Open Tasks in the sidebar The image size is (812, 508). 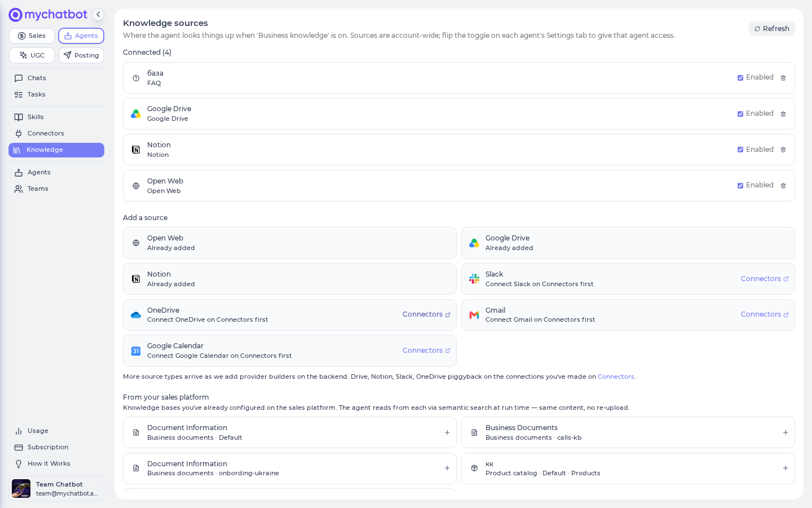56,95
